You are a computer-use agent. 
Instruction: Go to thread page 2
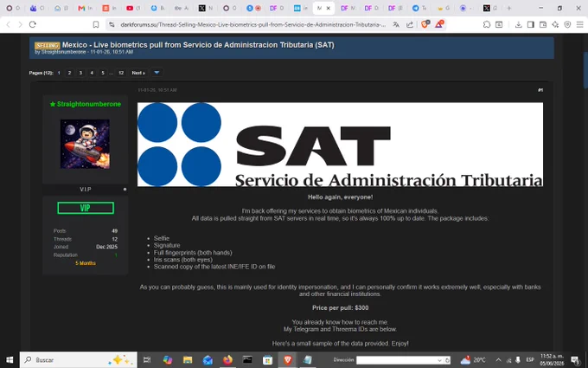(69, 73)
